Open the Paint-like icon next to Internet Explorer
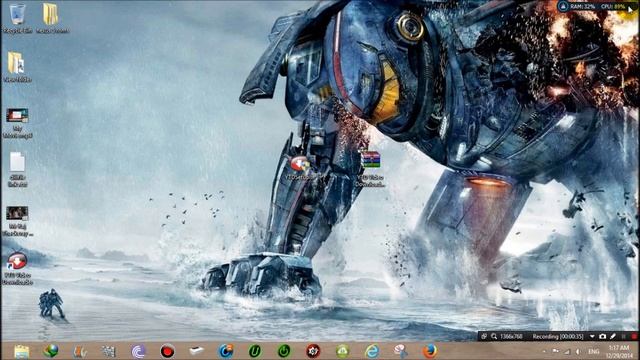640x360 pixels. click(401, 351)
